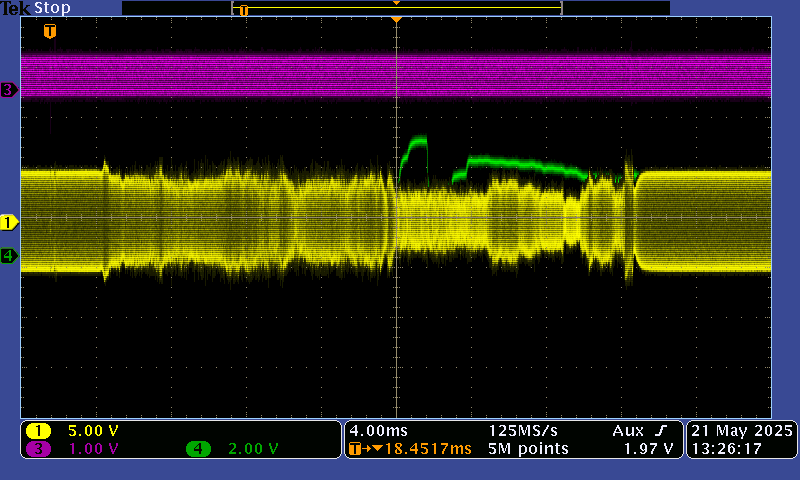The height and width of the screenshot is (480, 800).
Task: Toggle the green channel 4 badge
Action: (x=199, y=449)
